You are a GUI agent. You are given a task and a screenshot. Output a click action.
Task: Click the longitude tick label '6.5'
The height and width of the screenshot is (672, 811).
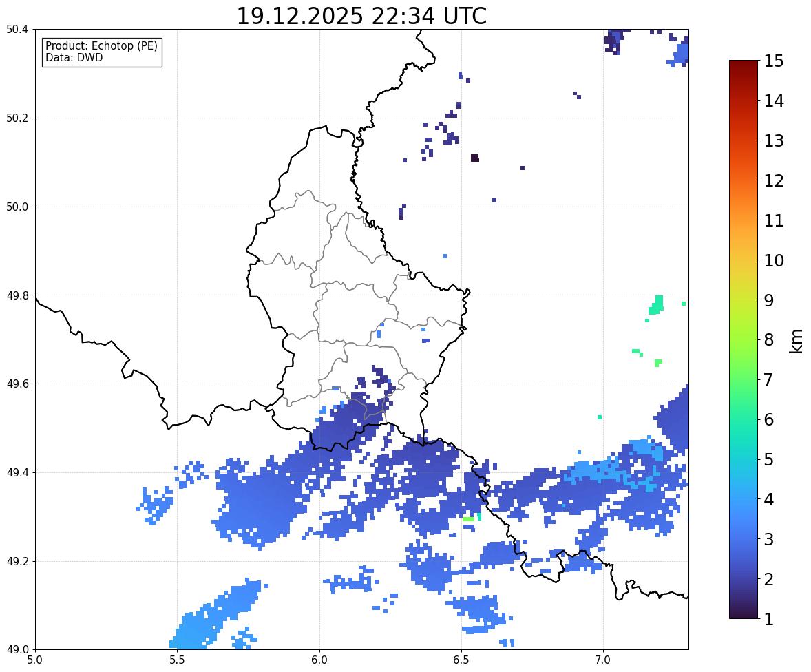coord(461,660)
